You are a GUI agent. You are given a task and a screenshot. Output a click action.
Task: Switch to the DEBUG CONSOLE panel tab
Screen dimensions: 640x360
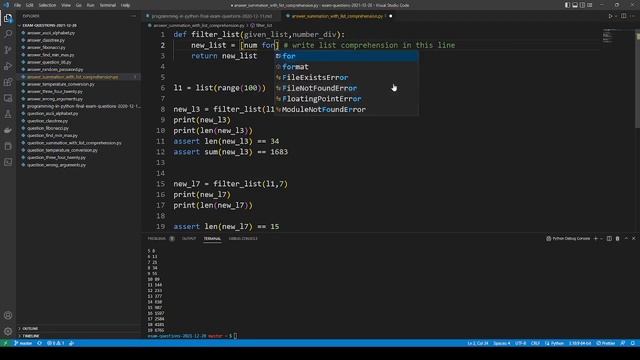pos(243,238)
